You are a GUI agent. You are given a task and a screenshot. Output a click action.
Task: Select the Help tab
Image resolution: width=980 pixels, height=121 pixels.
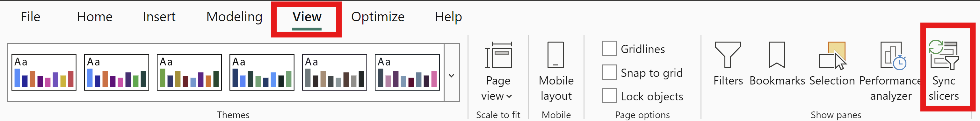(x=448, y=17)
